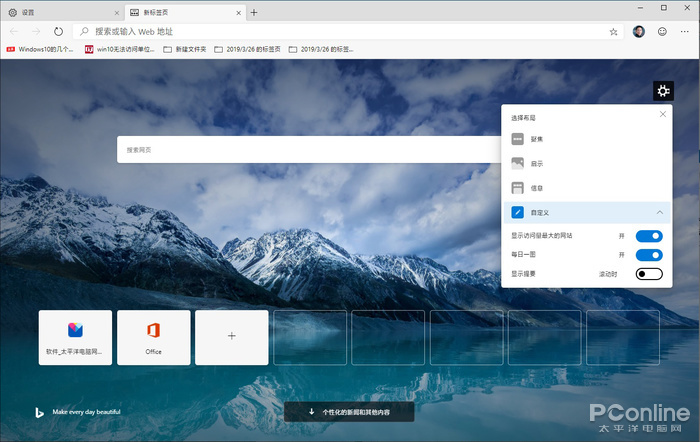Select the 信息 (Informational) layout
This screenshot has height=442, width=700.
587,188
